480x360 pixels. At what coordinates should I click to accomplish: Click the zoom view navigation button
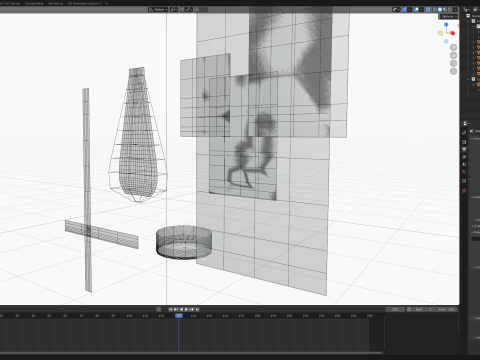[x=453, y=47]
